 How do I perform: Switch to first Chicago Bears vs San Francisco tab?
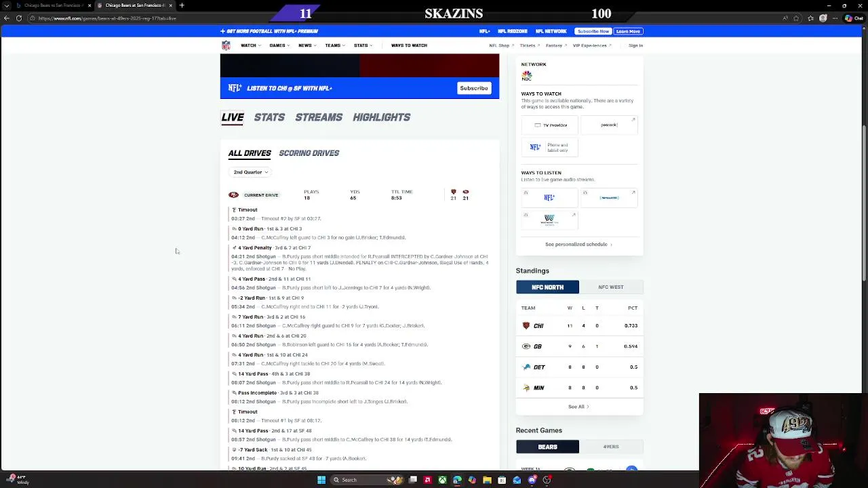[x=52, y=5]
